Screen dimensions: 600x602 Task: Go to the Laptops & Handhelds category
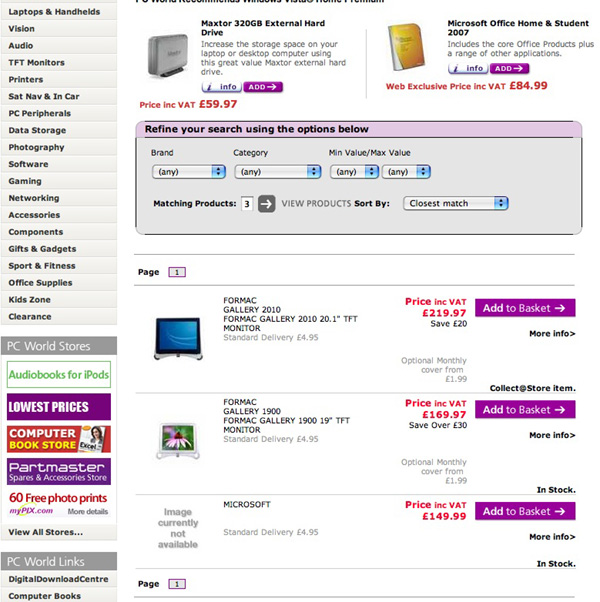point(54,12)
